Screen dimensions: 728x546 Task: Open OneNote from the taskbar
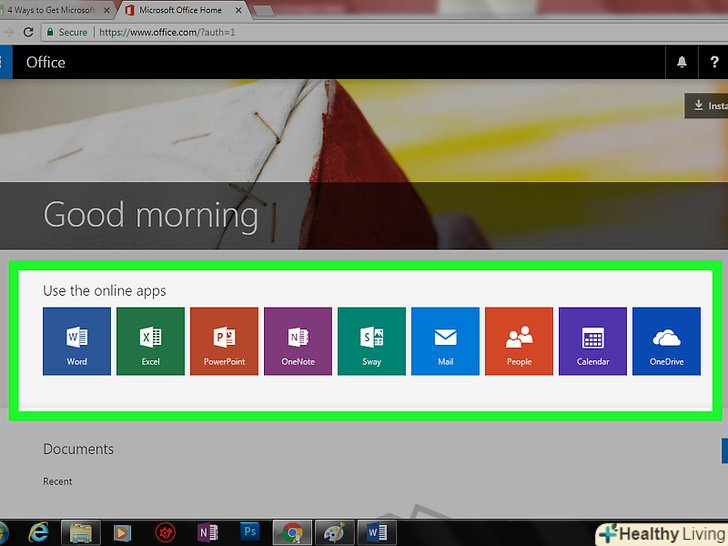tap(207, 533)
